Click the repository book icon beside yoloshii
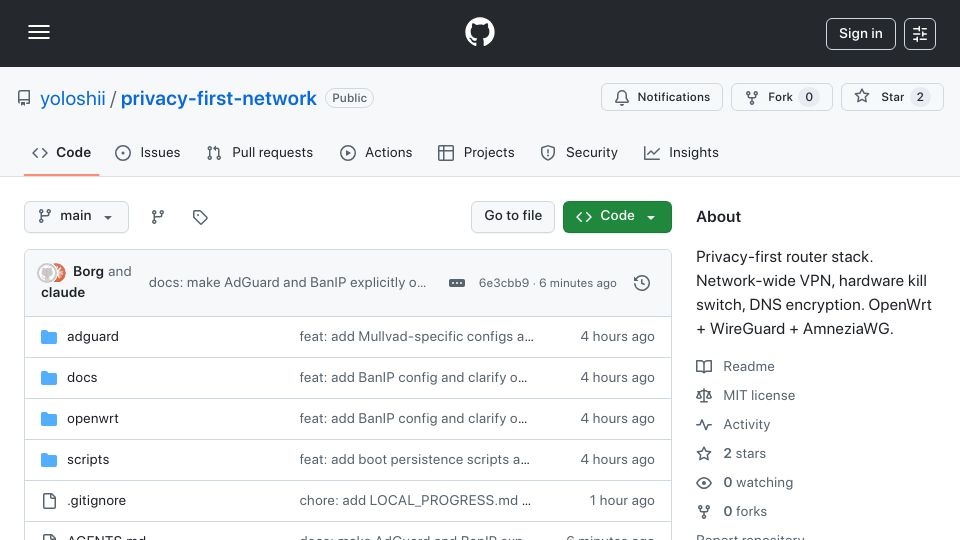 (x=24, y=98)
